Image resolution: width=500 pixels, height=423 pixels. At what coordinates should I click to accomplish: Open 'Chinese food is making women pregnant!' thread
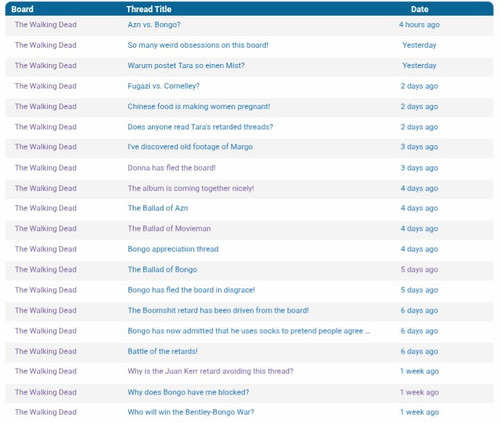[199, 106]
